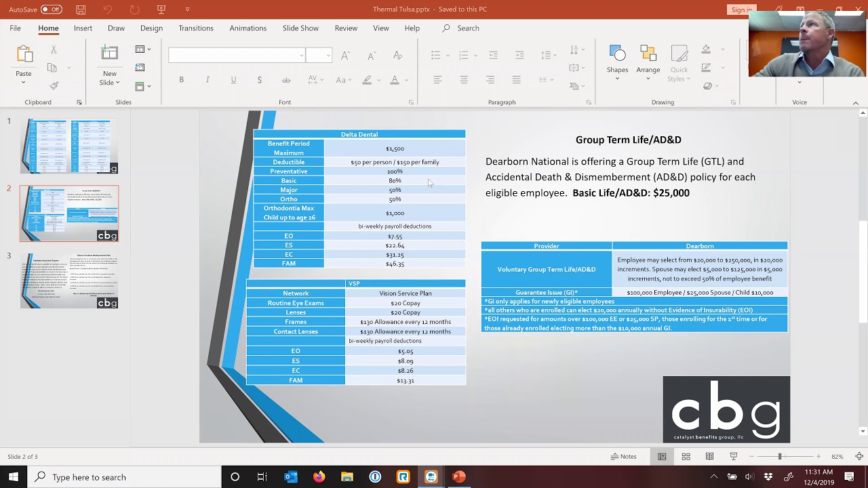Click the Sign in button

tap(741, 9)
